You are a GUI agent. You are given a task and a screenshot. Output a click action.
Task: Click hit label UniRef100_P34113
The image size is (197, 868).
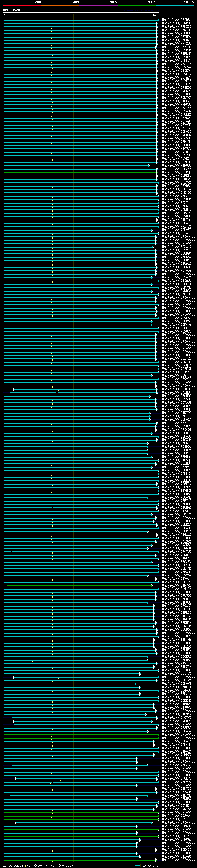(176, 535)
